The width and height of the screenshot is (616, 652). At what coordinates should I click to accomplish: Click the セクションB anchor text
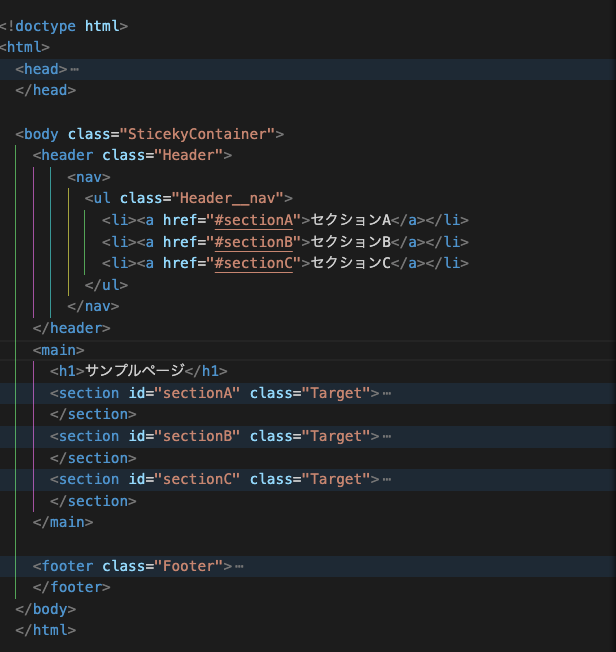348,242
